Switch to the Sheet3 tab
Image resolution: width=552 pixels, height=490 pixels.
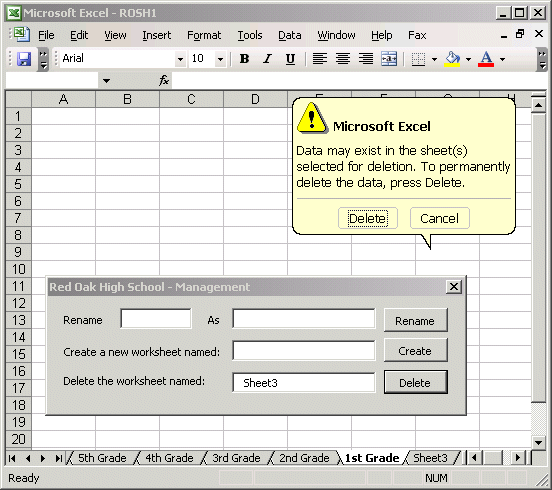click(x=430, y=458)
